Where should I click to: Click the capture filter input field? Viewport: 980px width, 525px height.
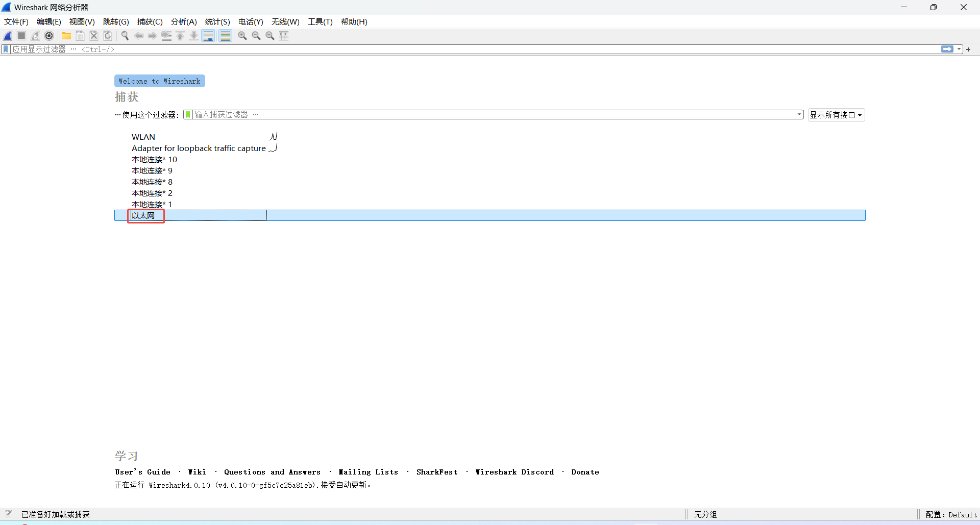(x=494, y=115)
